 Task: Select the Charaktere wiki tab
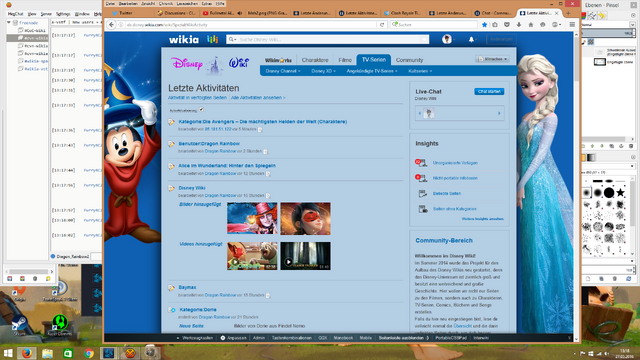(315, 60)
